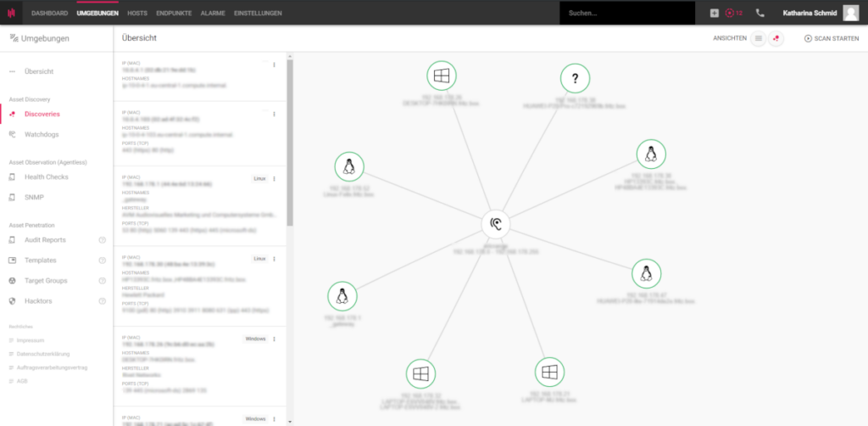Open Watchdogs in the sidebar

(x=42, y=135)
